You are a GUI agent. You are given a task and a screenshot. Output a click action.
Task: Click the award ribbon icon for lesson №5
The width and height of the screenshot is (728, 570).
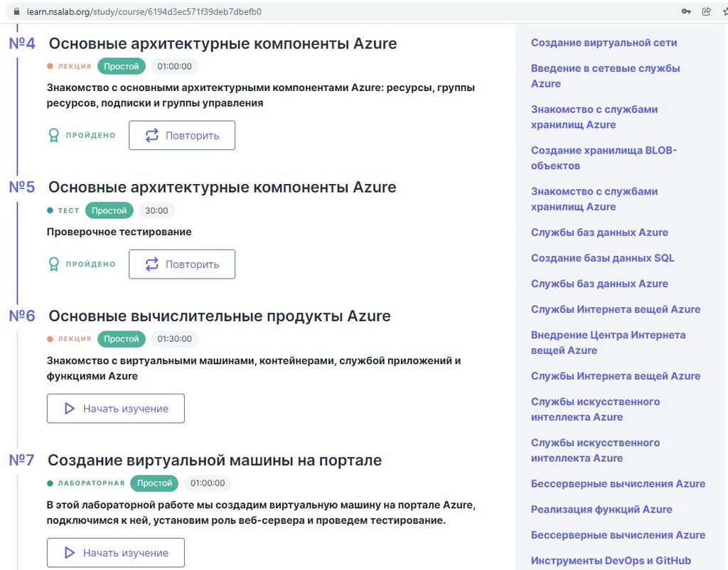coord(54,264)
